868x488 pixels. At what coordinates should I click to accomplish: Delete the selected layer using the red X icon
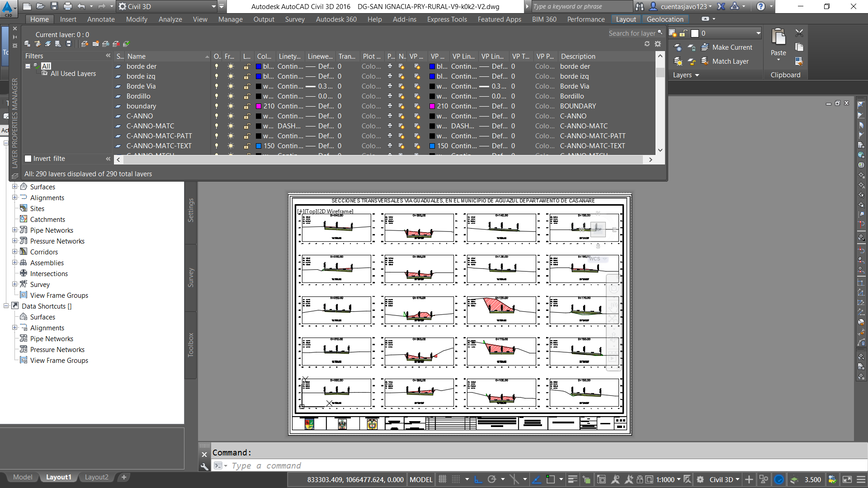coord(116,44)
